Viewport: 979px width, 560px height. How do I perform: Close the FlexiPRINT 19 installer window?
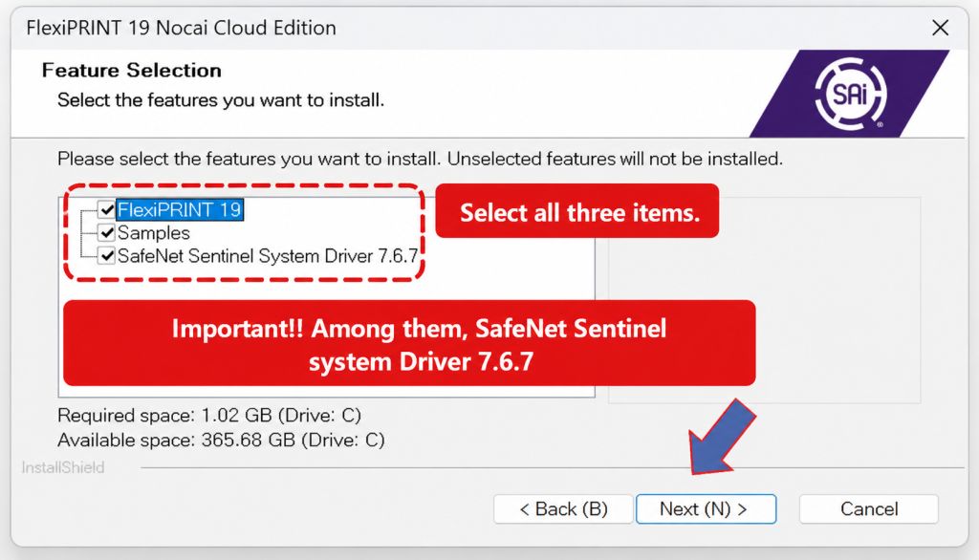coord(941,28)
